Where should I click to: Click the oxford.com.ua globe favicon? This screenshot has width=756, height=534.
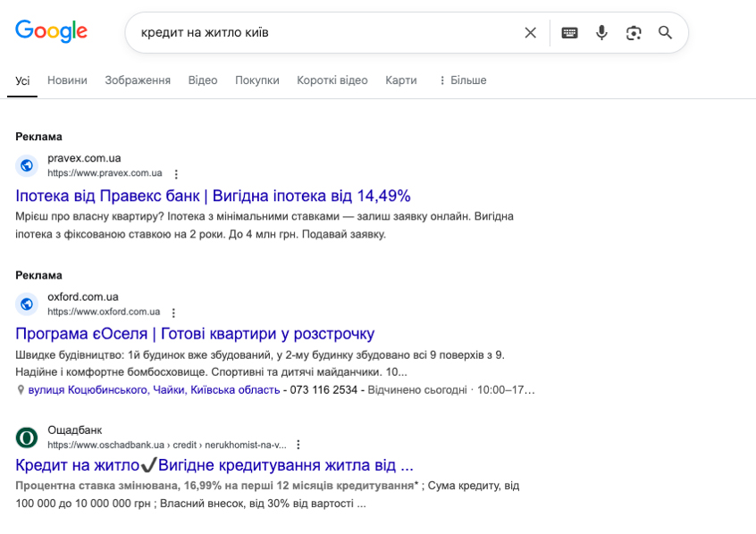[27, 305]
